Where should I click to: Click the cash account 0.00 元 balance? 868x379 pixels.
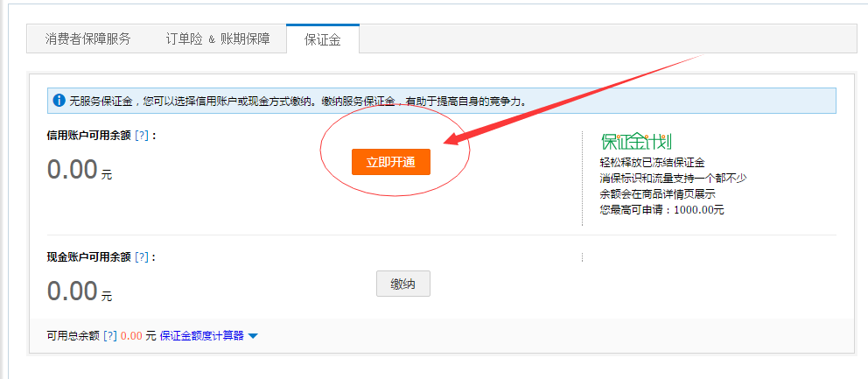(x=80, y=291)
